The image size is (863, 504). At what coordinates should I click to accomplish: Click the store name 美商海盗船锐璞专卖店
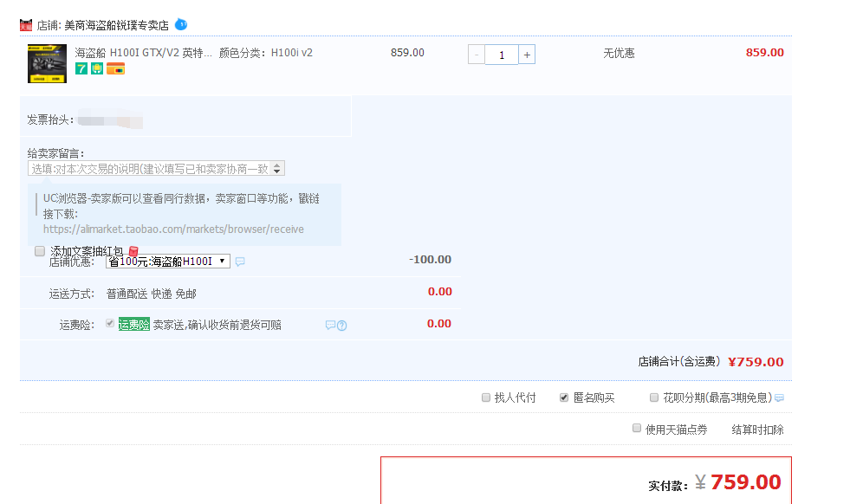tap(117, 25)
